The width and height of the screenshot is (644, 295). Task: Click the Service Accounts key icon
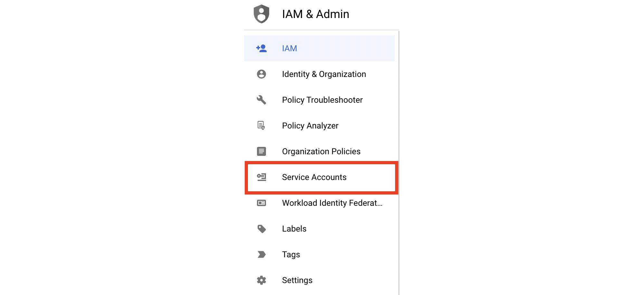261,177
